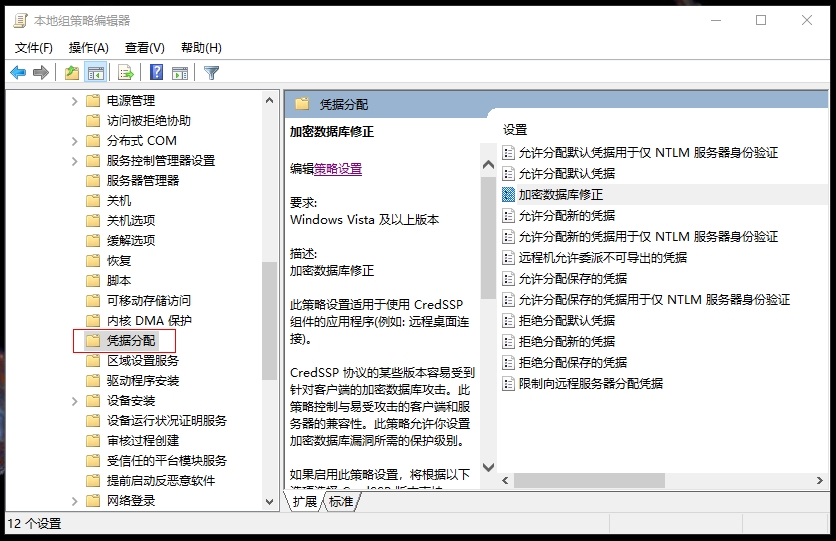The image size is (836, 541).
Task: Click the 设置 column header
Action: pos(515,130)
